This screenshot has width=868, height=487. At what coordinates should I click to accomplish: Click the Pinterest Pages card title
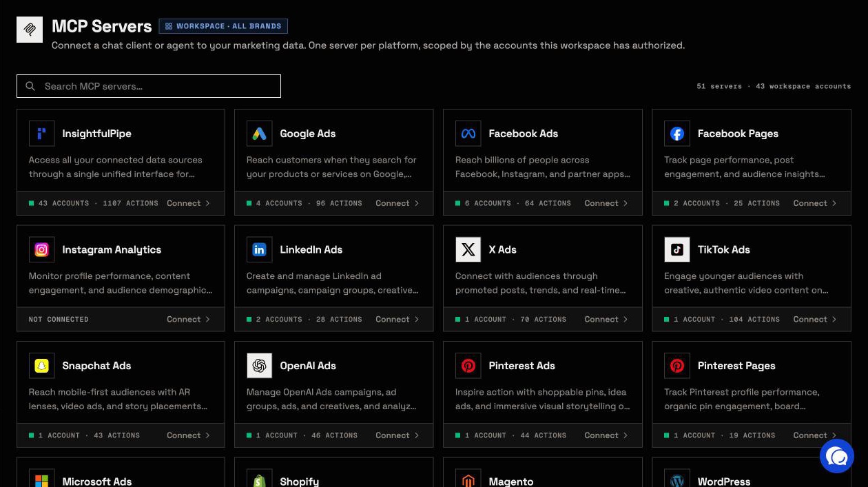[x=736, y=366]
